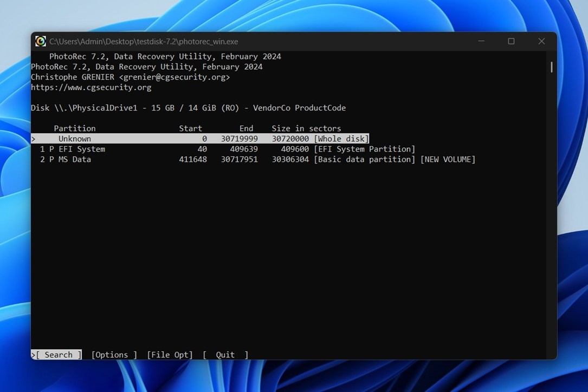Screen dimensions: 588x392
Task: Click the Size in sectors column header
Action: point(306,128)
